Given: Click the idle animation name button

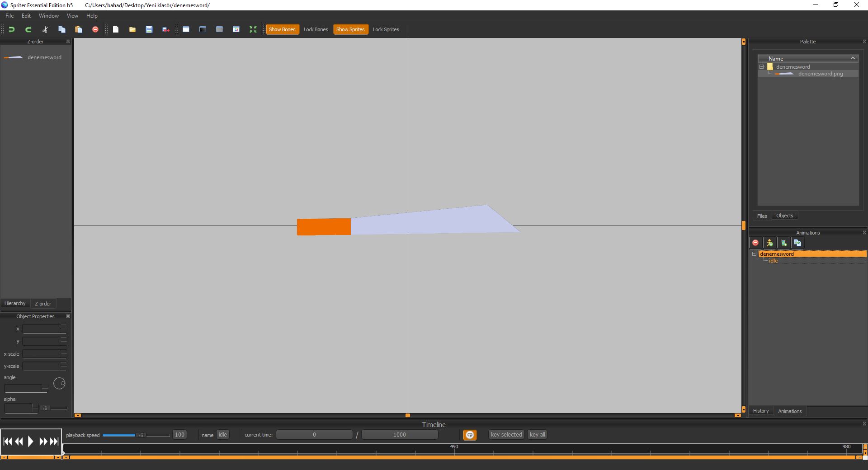Looking at the screenshot, I should coord(223,435).
